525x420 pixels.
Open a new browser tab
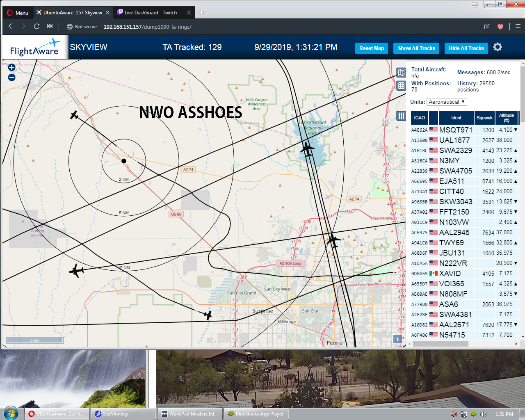coord(201,13)
